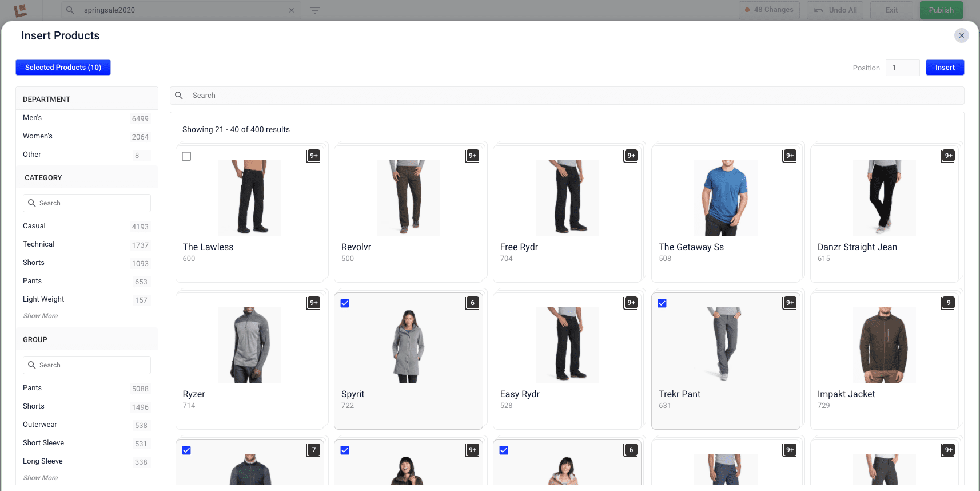Click the variant badge on Ryzer card
Viewport: 980px width, 491px height.
[x=313, y=303]
